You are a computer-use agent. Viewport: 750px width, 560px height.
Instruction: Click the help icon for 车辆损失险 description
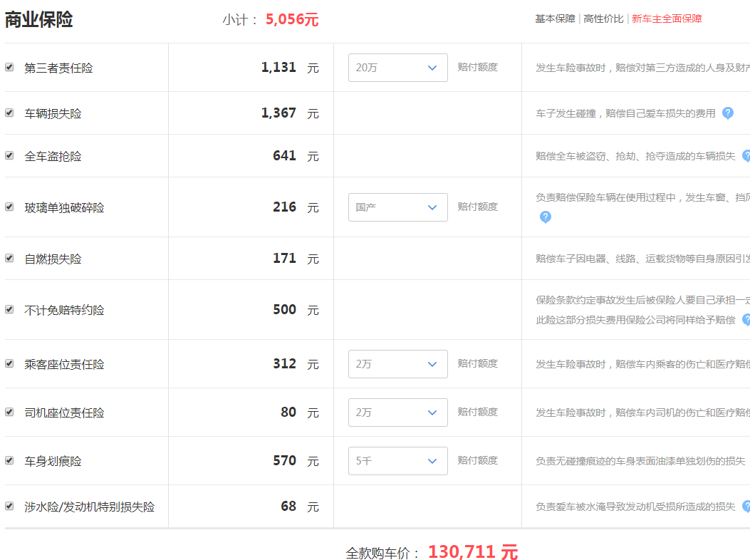[x=727, y=113]
